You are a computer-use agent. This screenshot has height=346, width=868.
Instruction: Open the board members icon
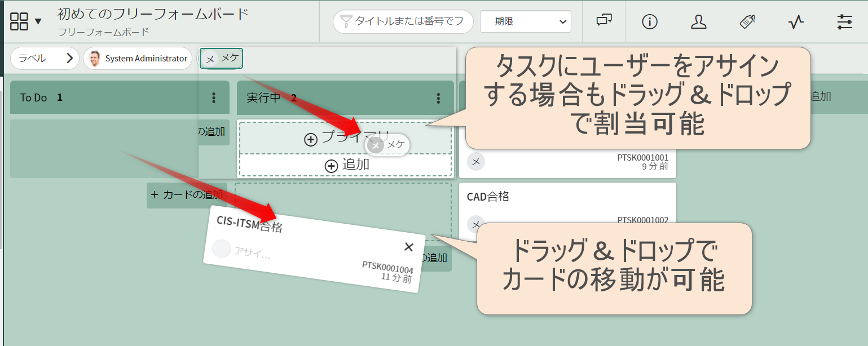699,21
